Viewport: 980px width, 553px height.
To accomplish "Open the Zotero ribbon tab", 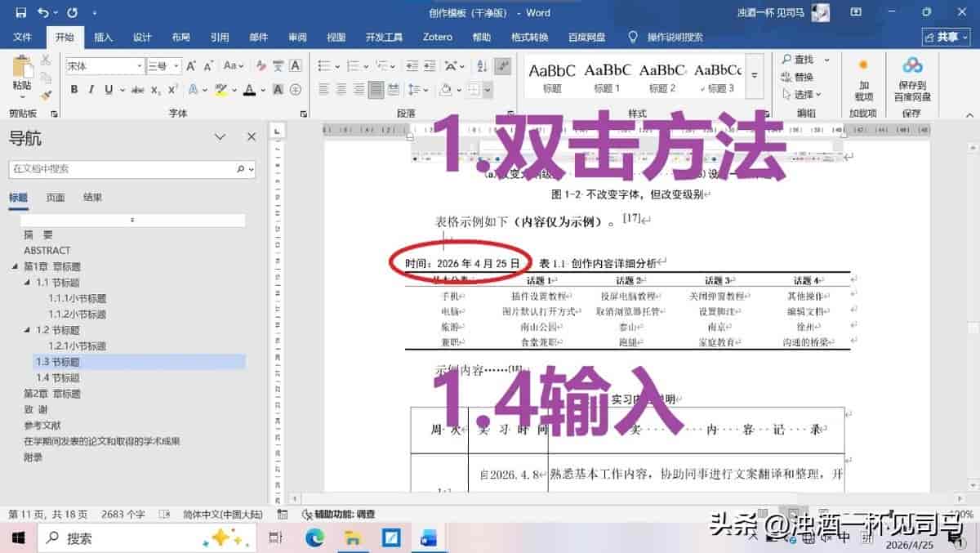I will point(438,37).
